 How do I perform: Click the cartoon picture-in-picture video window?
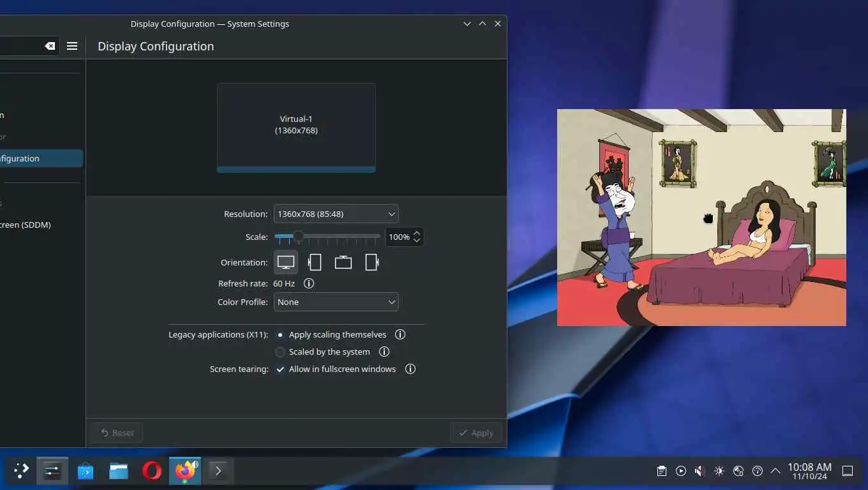(701, 218)
